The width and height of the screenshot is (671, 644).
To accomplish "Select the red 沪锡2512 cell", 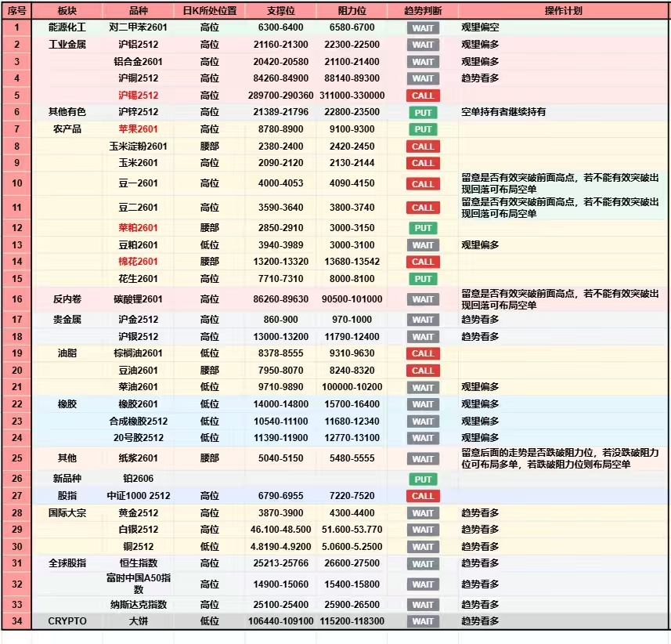I will pyautogui.click(x=139, y=96).
